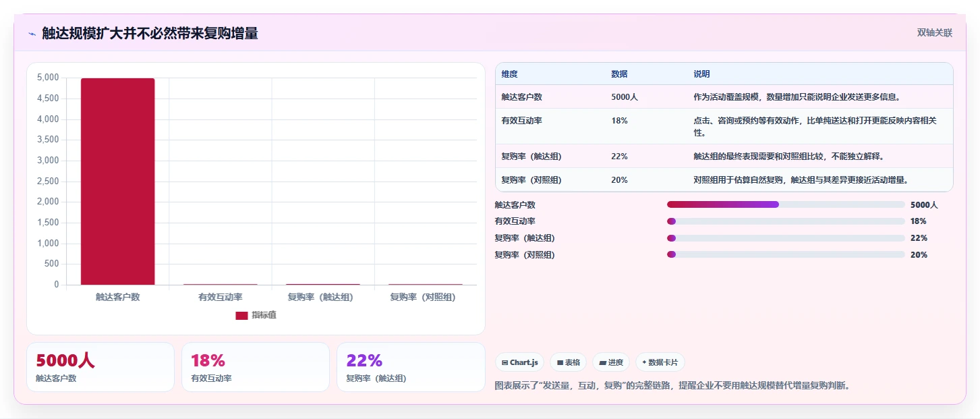Open the 5000人 触达客户数 data card
Image resolution: width=980 pixels, height=419 pixels.
pos(100,367)
